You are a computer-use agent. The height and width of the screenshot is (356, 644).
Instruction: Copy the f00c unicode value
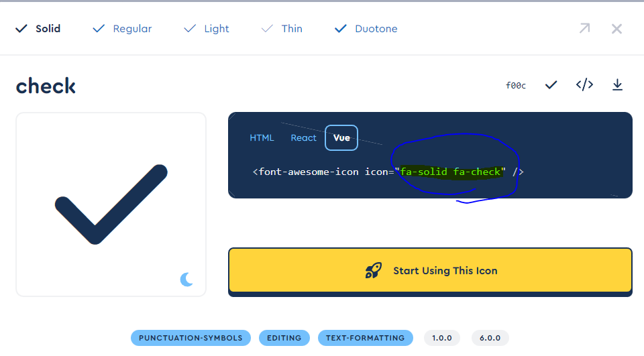pos(516,85)
